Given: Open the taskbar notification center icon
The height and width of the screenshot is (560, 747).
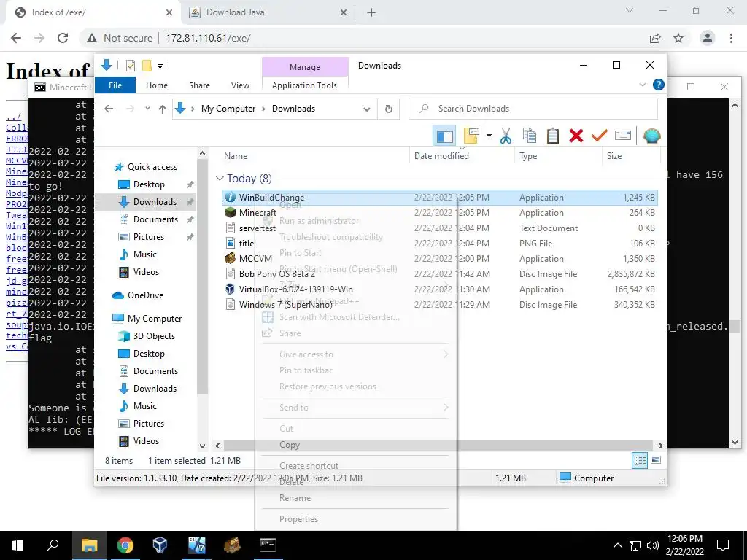Looking at the screenshot, I should click(x=723, y=545).
